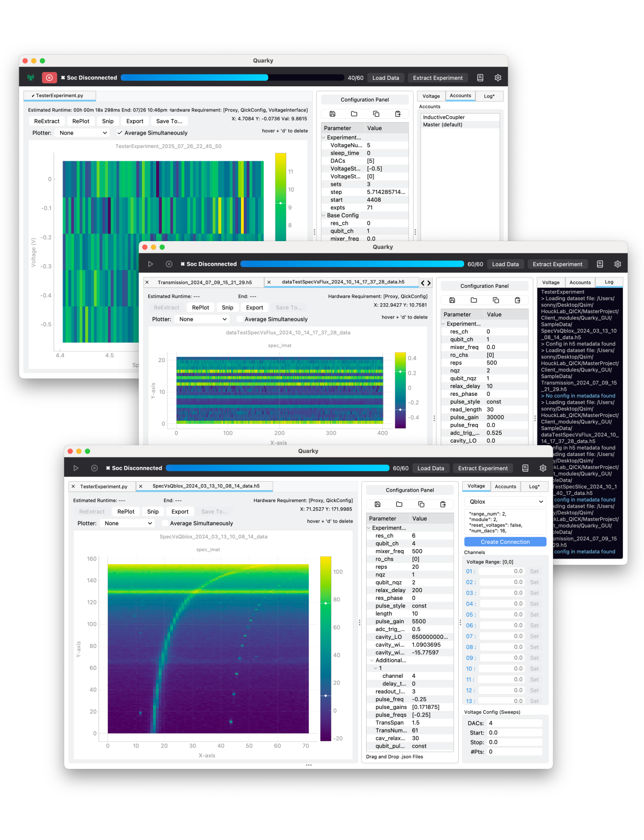Uncheck Average Simultaneously in TesterExperiment_2025 plot window
Viewport: 644px width, 840px height.
(x=120, y=133)
